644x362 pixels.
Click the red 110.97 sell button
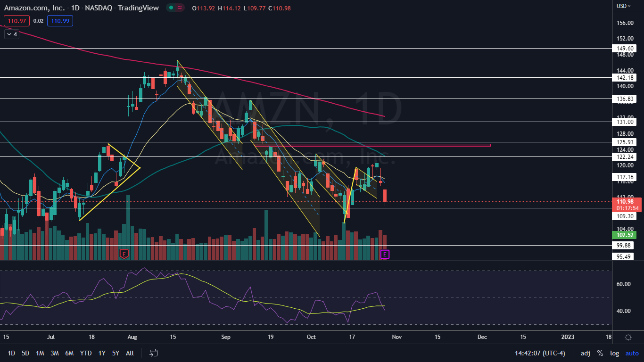(x=17, y=21)
